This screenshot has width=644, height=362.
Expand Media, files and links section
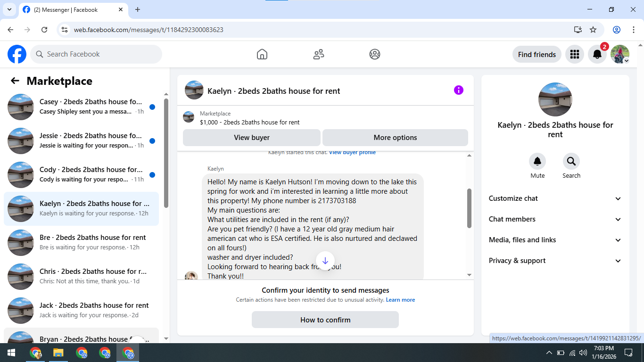tap(555, 240)
